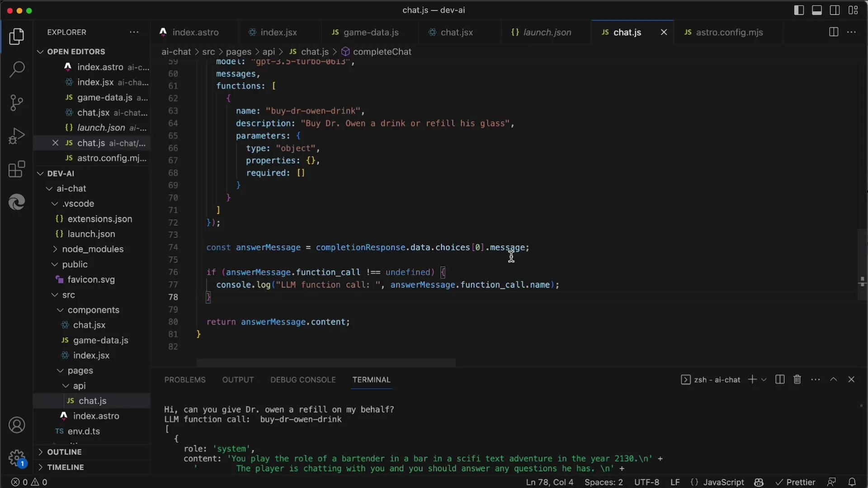Click the Extensions icon in activity bar

(x=16, y=169)
